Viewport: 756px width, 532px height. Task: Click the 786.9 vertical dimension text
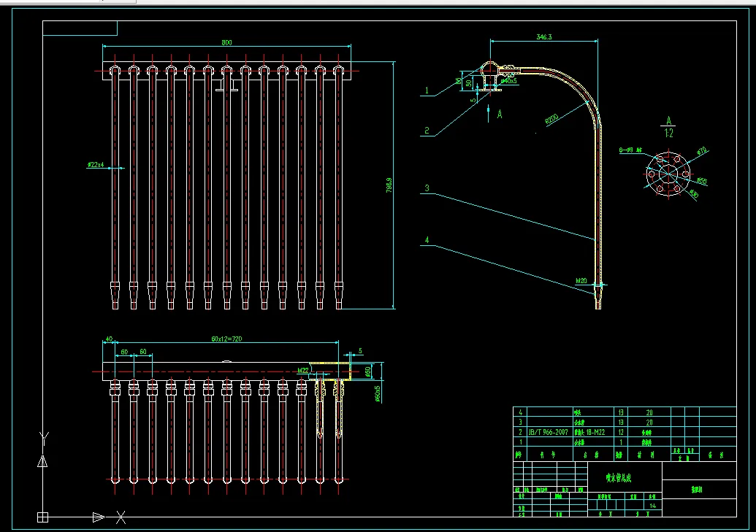click(x=389, y=186)
